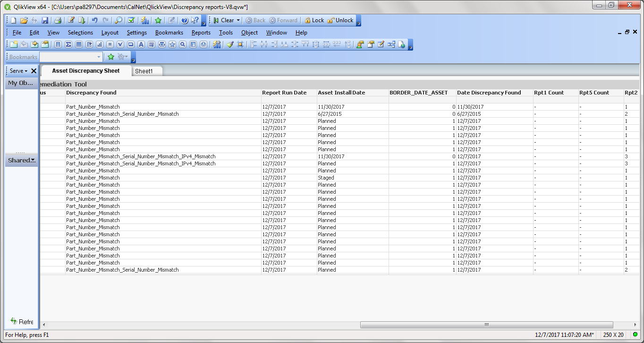Click the Search magnifier icon in toolbar

click(119, 20)
